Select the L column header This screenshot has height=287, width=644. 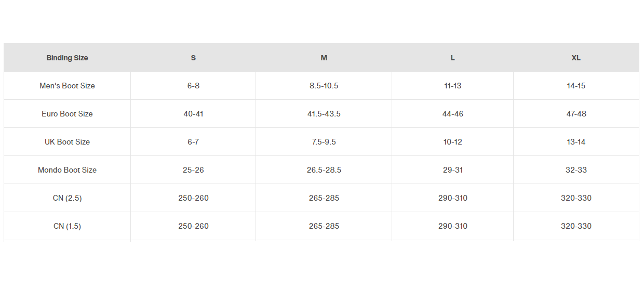point(452,58)
